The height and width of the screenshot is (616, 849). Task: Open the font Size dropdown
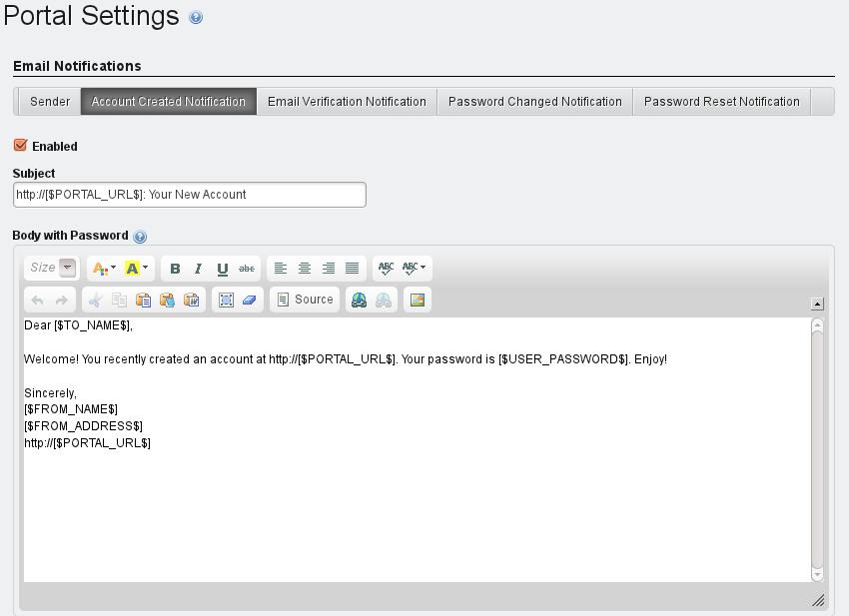(x=53, y=268)
